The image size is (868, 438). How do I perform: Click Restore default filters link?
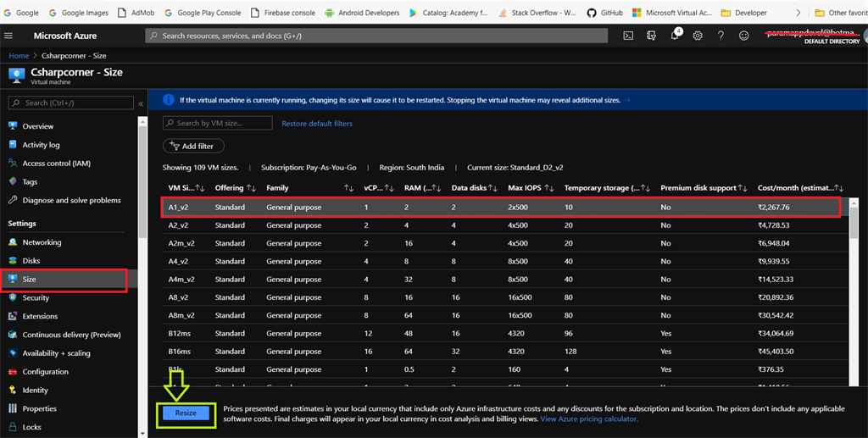pyautogui.click(x=317, y=124)
